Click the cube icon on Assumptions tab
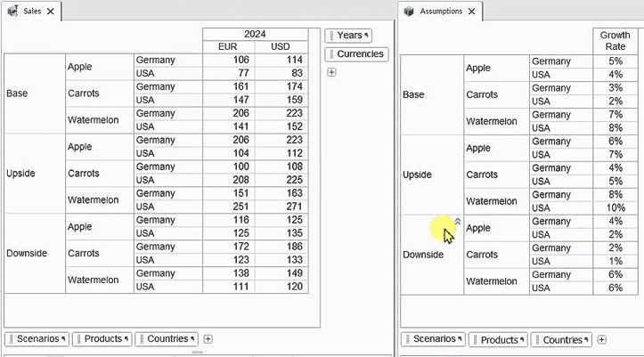The width and height of the screenshot is (644, 357). click(x=409, y=12)
